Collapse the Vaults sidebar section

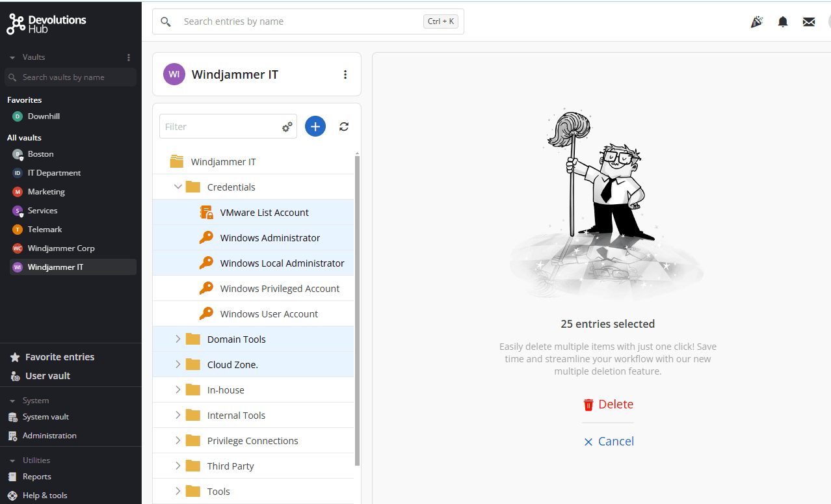pyautogui.click(x=12, y=58)
